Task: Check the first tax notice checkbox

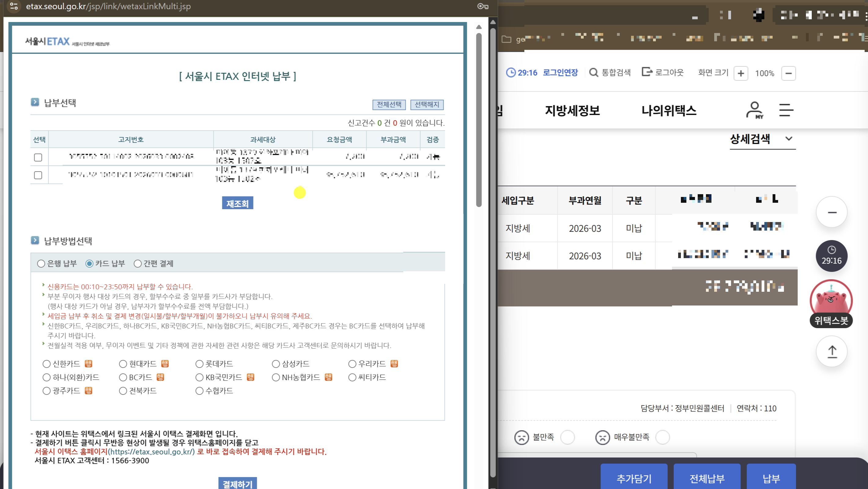Action: [x=38, y=157]
